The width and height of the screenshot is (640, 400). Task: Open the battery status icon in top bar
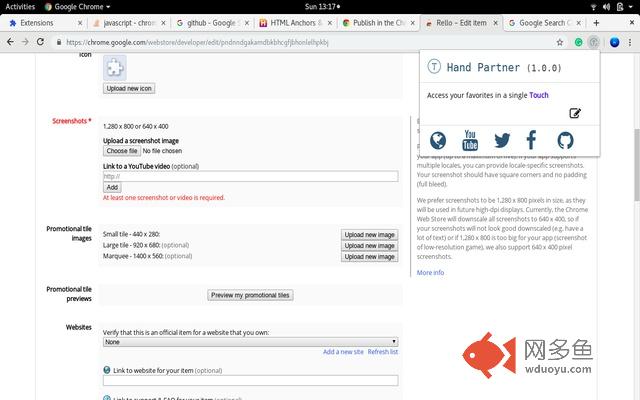pos(620,7)
